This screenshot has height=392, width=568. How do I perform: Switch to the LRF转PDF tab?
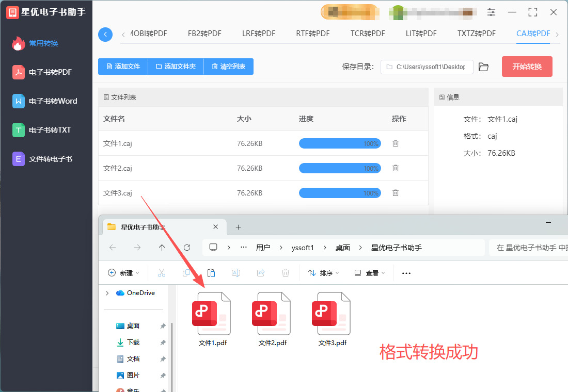point(259,34)
